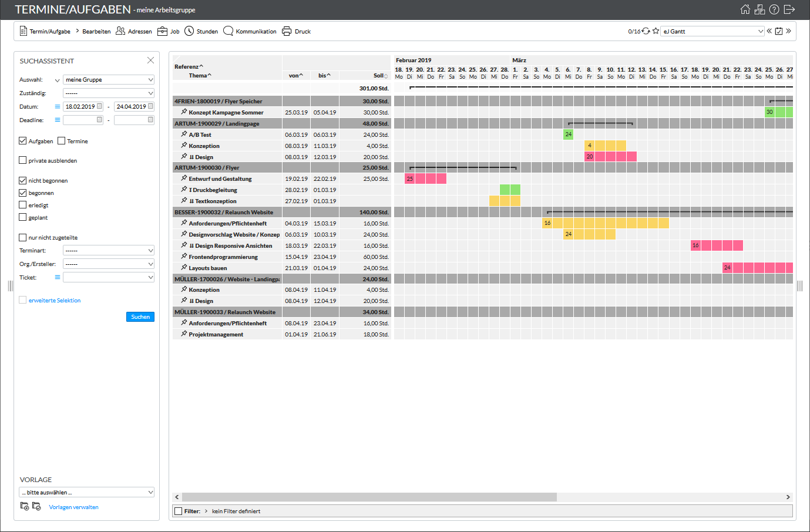Viewport: 810px width, 532px height.
Task: Click pin icon of Konzept Kampagne Sommer
Action: 184,112
